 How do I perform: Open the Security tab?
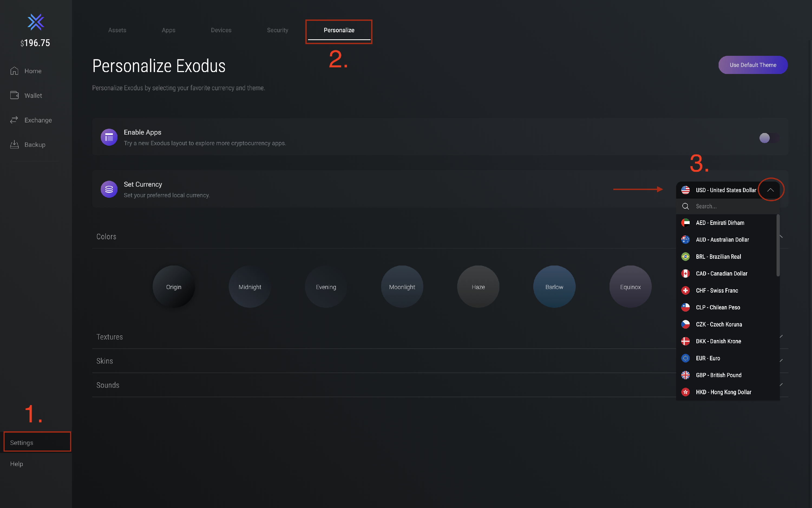point(277,30)
